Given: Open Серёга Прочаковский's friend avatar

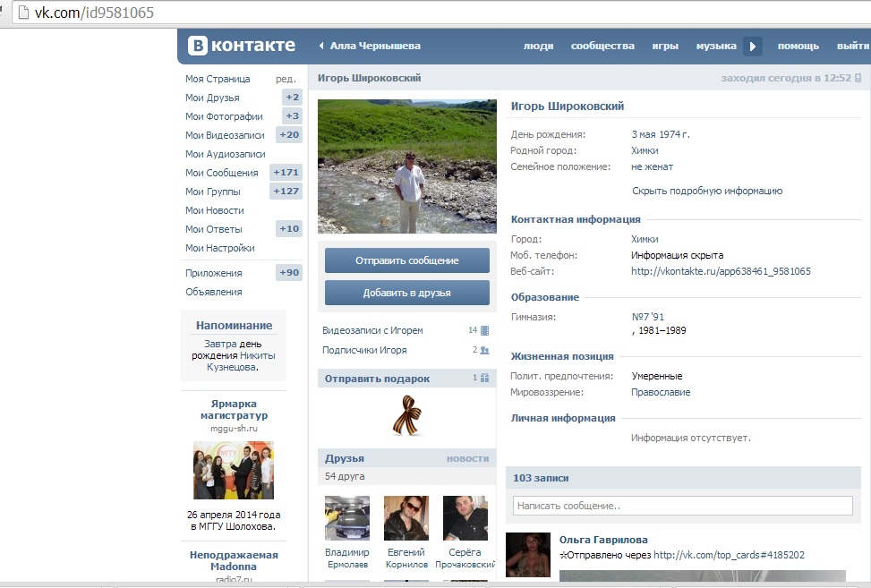Looking at the screenshot, I should [x=465, y=518].
